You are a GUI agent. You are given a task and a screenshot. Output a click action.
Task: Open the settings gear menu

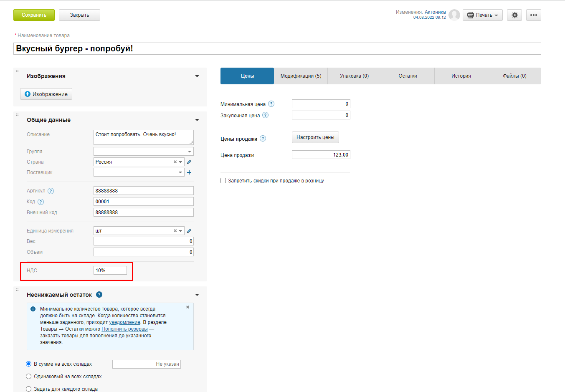click(x=514, y=15)
